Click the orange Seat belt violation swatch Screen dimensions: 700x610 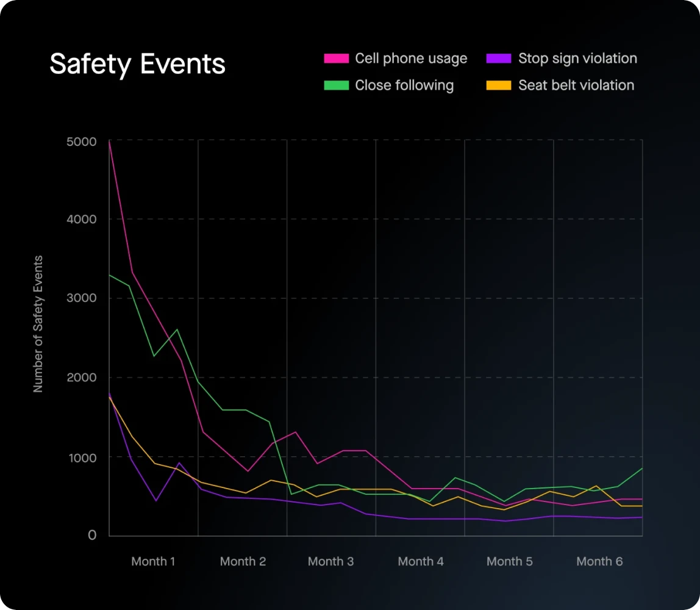click(498, 85)
